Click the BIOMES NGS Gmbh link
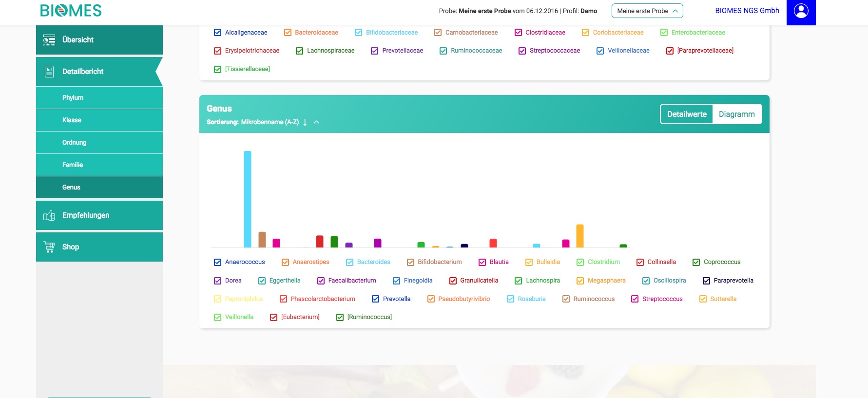Image resolution: width=868 pixels, height=398 pixels. [x=747, y=11]
